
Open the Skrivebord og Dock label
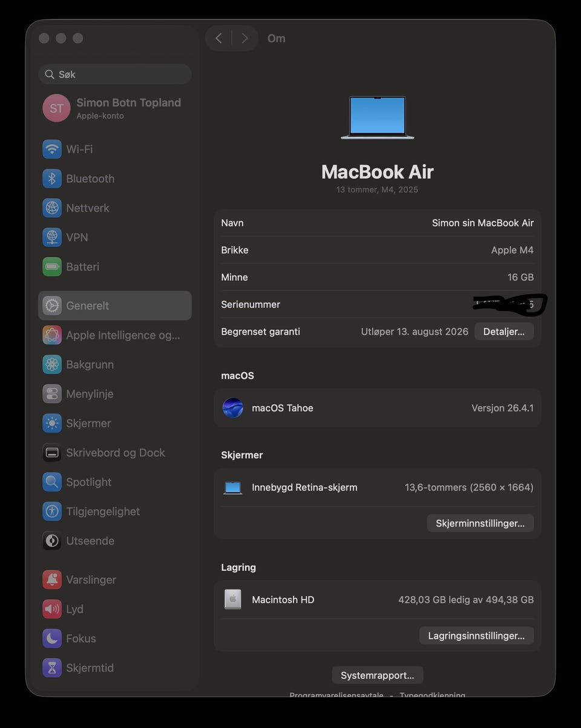116,453
